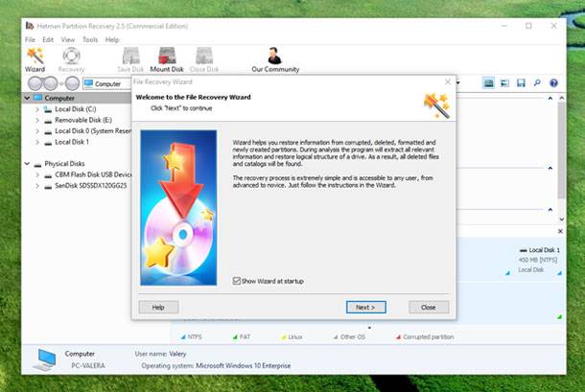
Task: Select Local Disk (C:) in the tree
Action: [75, 109]
